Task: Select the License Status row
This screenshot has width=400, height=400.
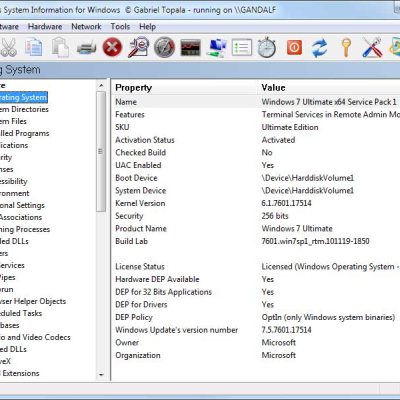Action: [256, 267]
